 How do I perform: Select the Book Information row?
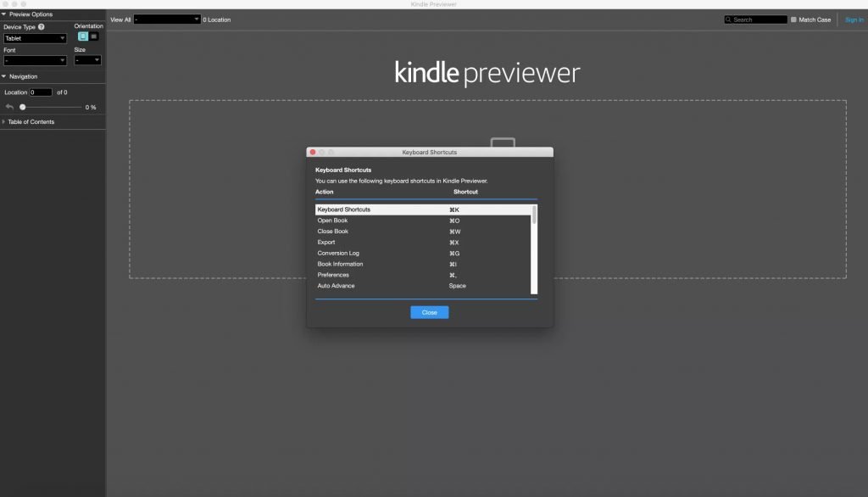point(423,265)
